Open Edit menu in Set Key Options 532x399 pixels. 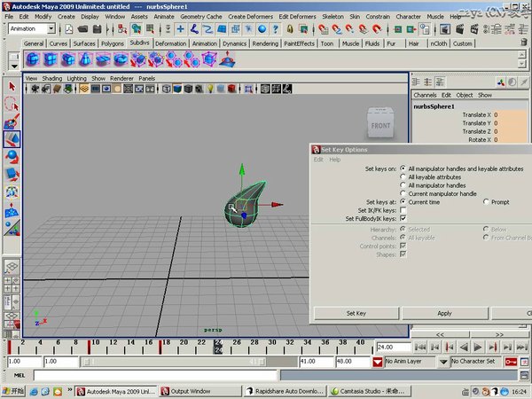[x=318, y=160]
